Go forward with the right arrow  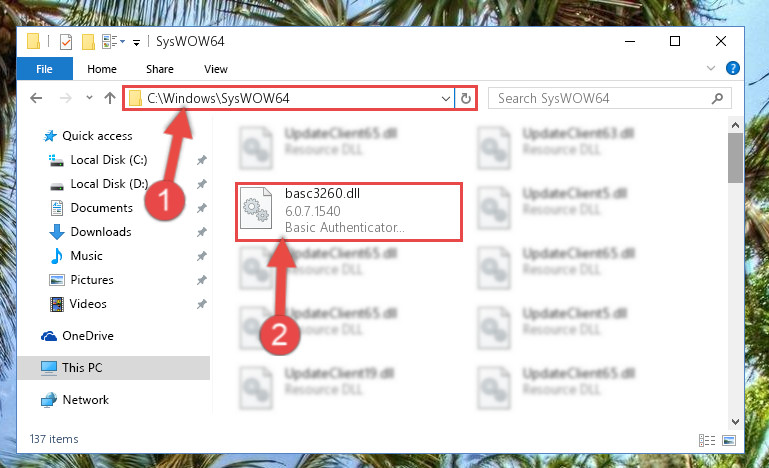[x=65, y=98]
